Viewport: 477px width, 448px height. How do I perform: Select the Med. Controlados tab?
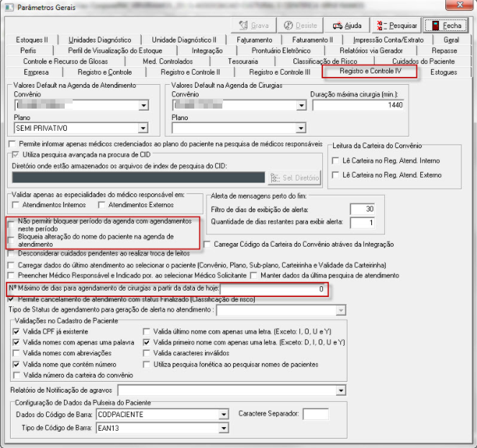point(168,61)
